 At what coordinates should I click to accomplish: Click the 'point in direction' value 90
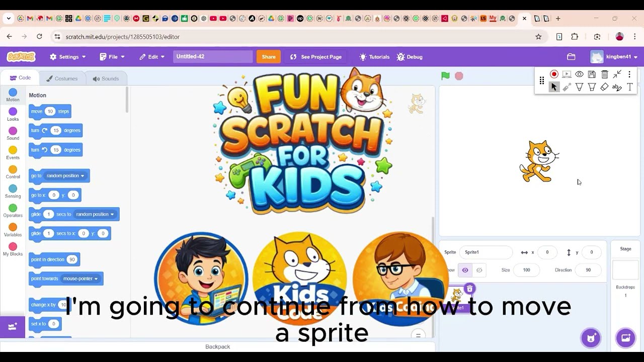pyautogui.click(x=72, y=259)
